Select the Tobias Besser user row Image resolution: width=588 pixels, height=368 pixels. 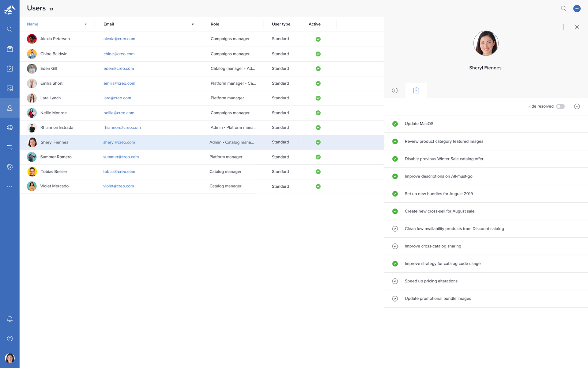[202, 172]
